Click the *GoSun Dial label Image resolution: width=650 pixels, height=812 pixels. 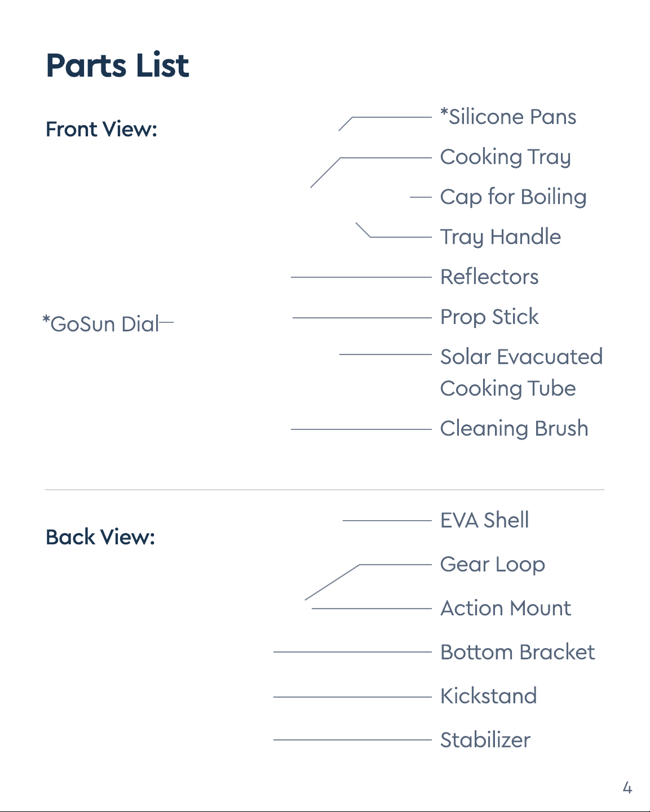click(x=101, y=324)
